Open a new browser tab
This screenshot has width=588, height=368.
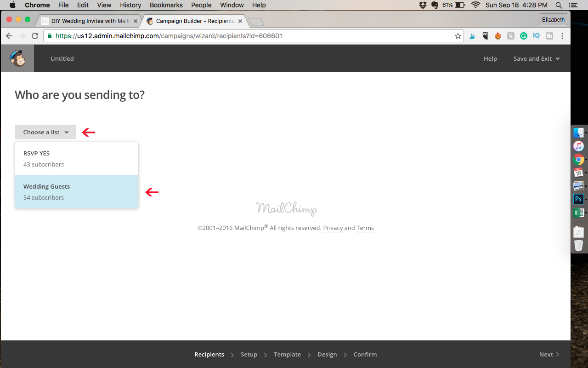[256, 22]
